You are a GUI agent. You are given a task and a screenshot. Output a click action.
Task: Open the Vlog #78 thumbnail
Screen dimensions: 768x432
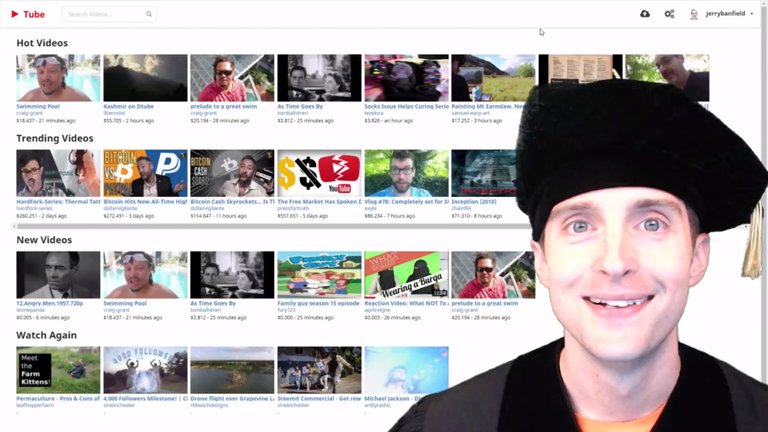407,173
